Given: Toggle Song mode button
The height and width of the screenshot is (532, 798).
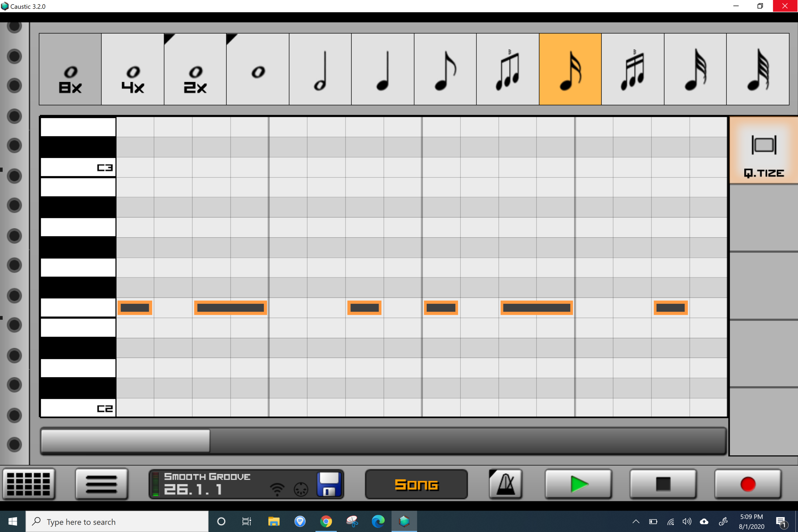Looking at the screenshot, I should coord(416,484).
